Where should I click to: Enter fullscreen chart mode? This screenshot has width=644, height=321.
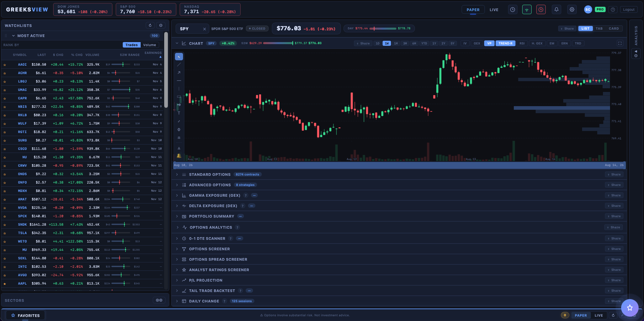coord(620,43)
